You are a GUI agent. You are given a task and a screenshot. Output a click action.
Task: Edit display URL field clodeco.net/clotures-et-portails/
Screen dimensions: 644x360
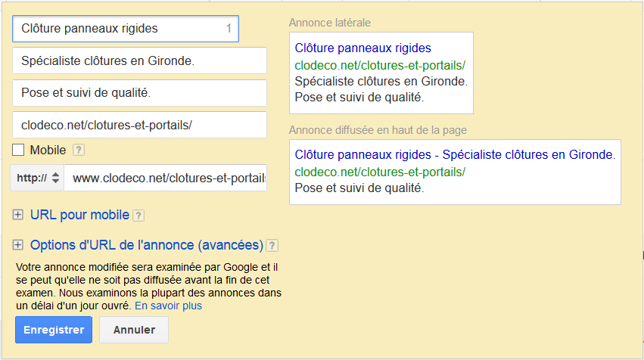(x=140, y=125)
